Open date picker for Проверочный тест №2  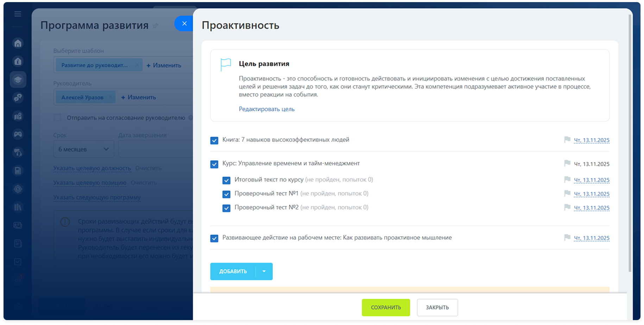[x=591, y=208]
